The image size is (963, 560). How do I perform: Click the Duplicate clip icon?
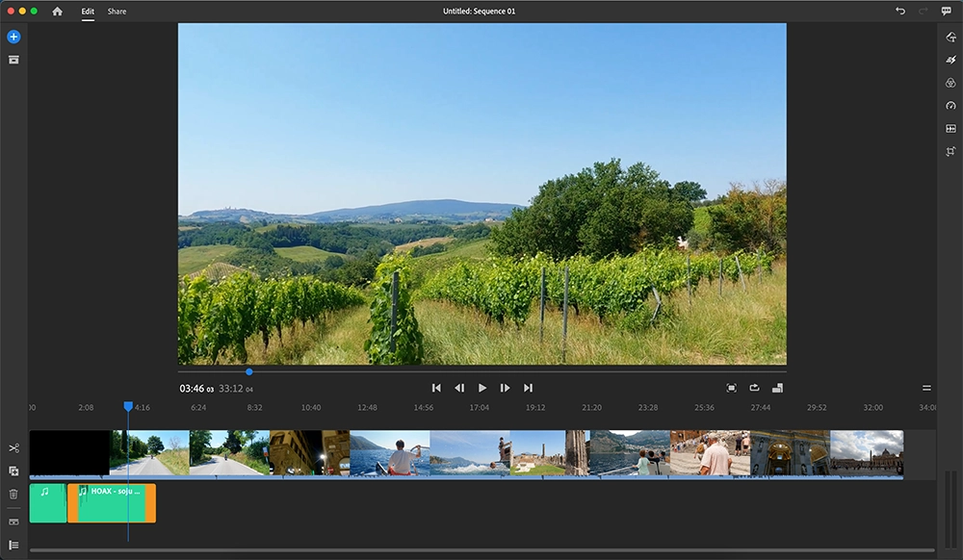click(13, 471)
